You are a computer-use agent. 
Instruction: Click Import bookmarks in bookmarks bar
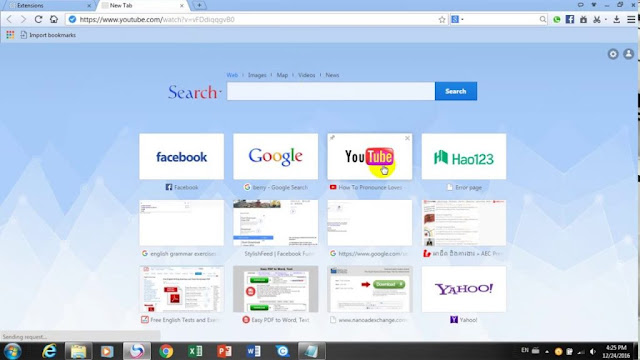pyautogui.click(x=48, y=35)
